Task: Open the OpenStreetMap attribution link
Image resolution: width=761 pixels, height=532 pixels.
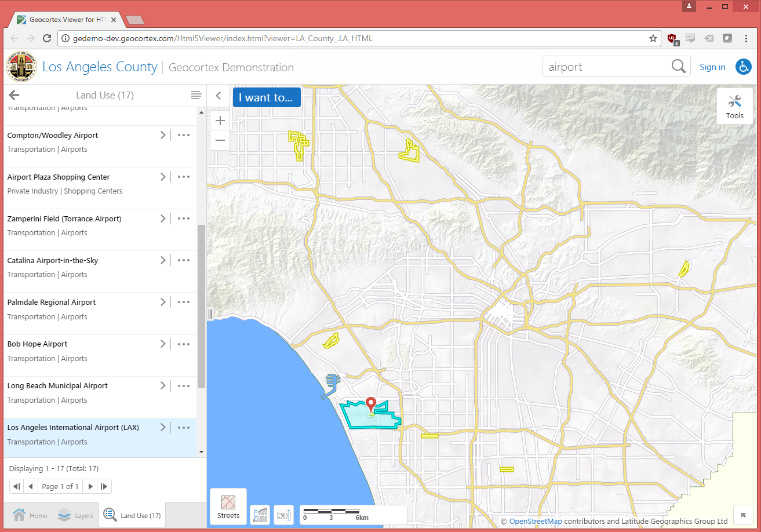Action: pos(536,521)
